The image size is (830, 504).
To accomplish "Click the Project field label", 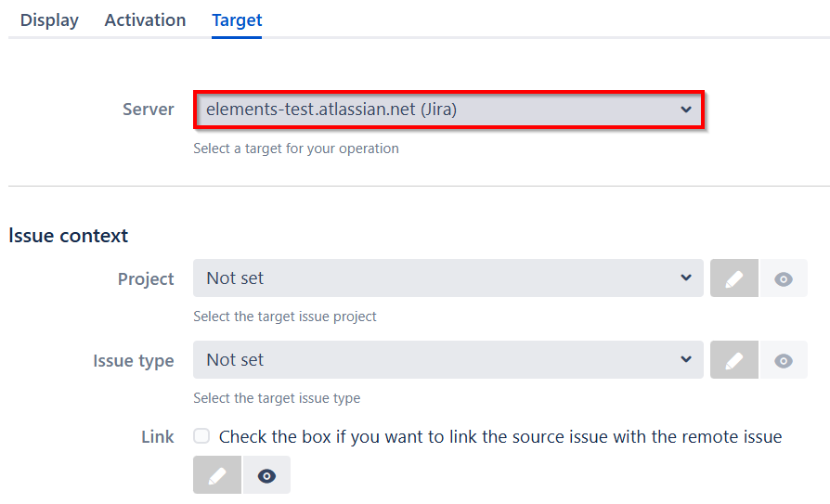I will coord(146,279).
